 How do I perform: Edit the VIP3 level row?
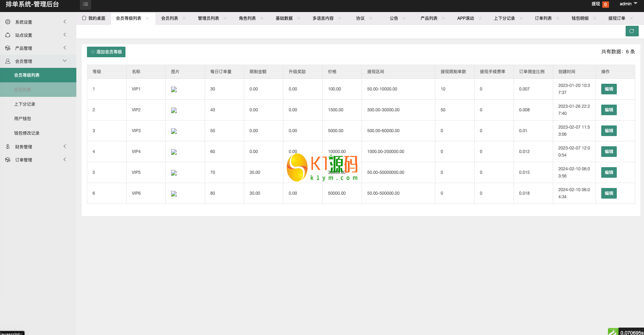(609, 131)
